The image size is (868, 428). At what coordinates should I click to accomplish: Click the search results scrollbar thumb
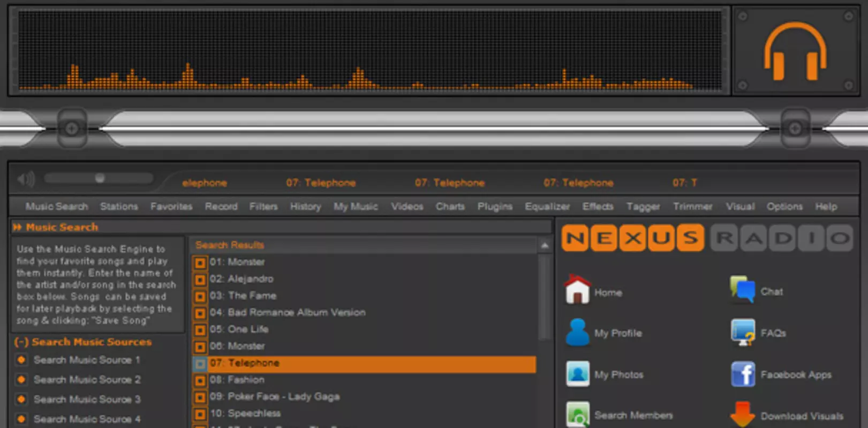point(545,297)
